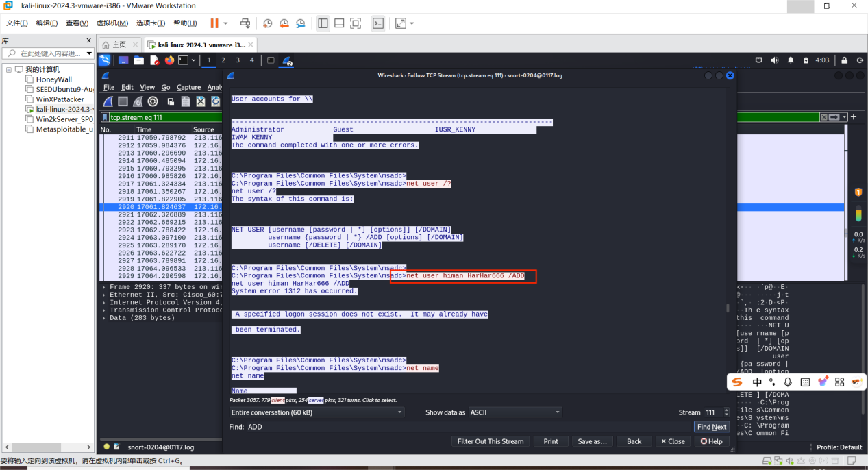
Task: Open the Wireshark Capture menu
Action: (x=189, y=87)
